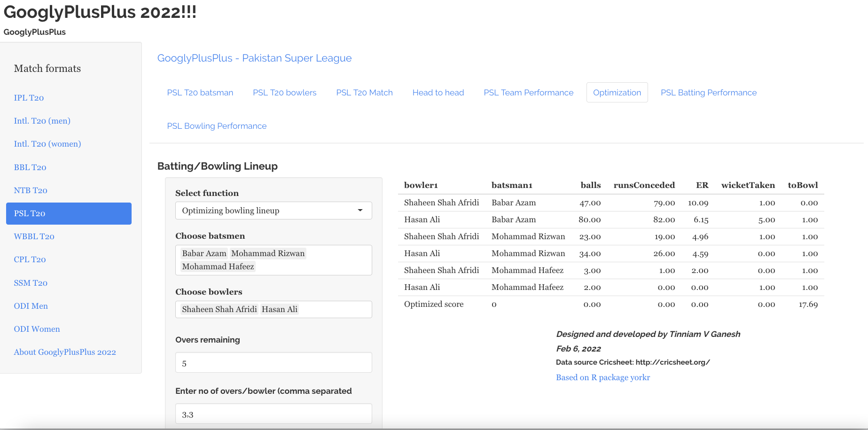Screen dimensions: 868x430
Task: Switch to PSL T20 batsman tab
Action: coord(200,93)
